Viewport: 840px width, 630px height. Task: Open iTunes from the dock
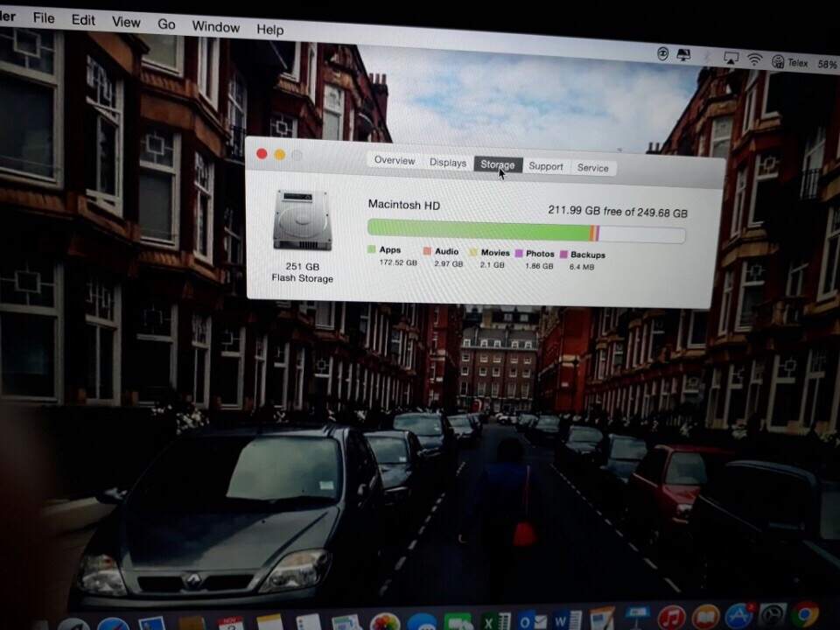(x=671, y=617)
